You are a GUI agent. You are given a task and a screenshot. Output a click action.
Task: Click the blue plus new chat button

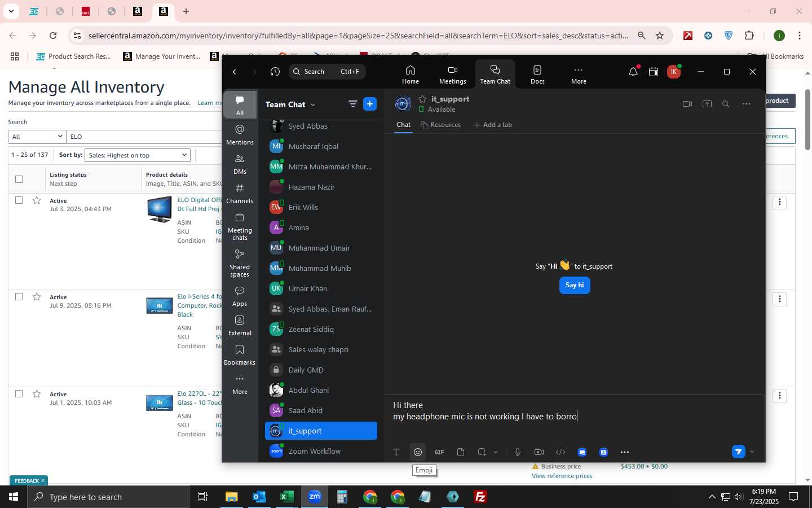370,104
